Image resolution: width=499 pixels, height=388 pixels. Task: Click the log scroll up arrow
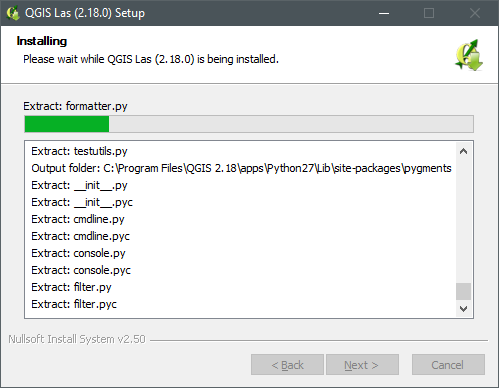coord(463,151)
